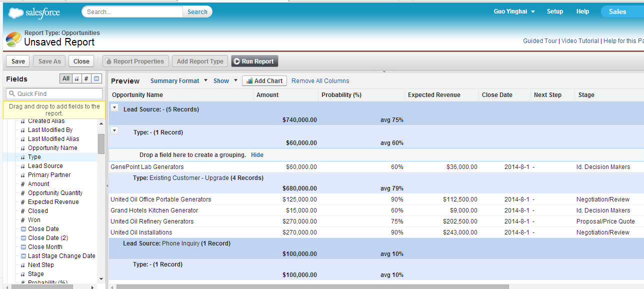Click calendar icon beside Close Month field
Screen dimensions: 644x289
point(23,247)
